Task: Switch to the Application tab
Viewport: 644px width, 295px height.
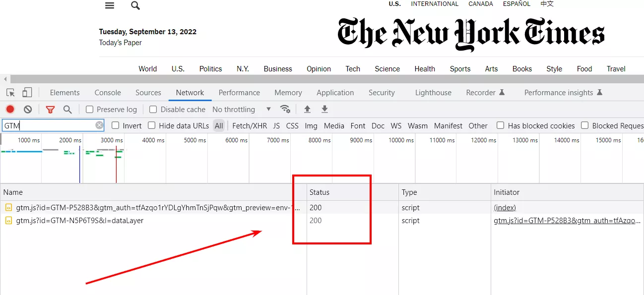Action: click(335, 93)
